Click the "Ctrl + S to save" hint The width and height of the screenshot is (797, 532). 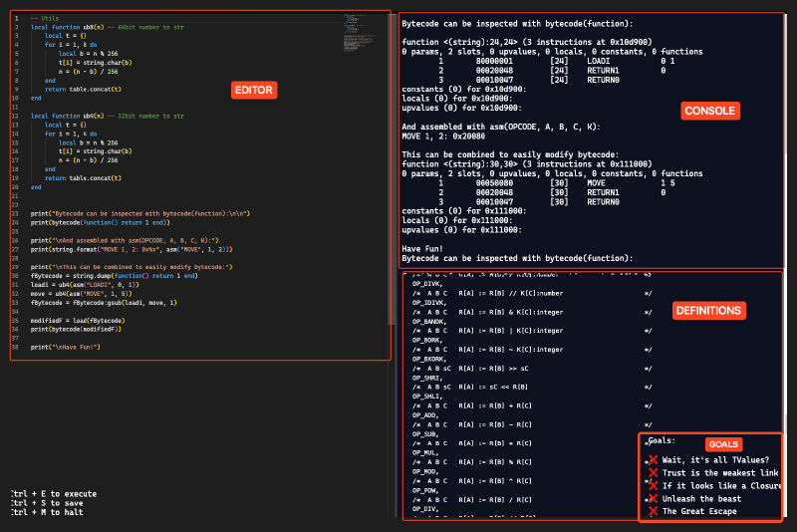click(47, 503)
